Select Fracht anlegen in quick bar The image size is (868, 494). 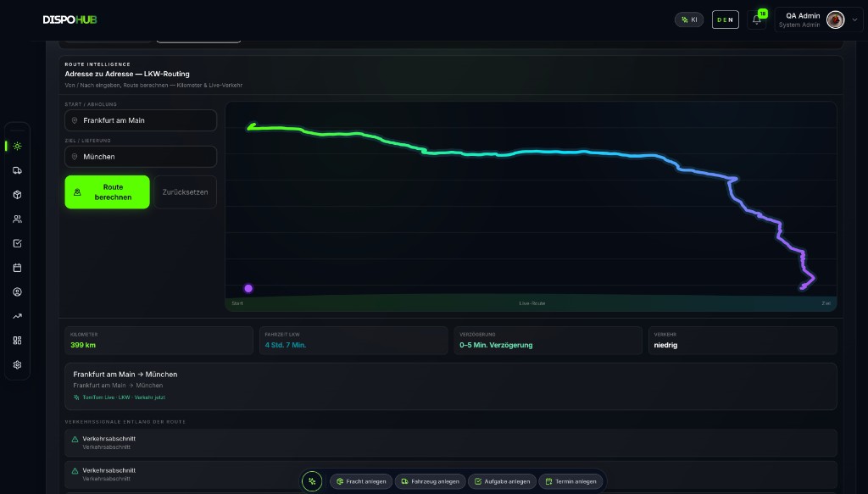[361, 481]
